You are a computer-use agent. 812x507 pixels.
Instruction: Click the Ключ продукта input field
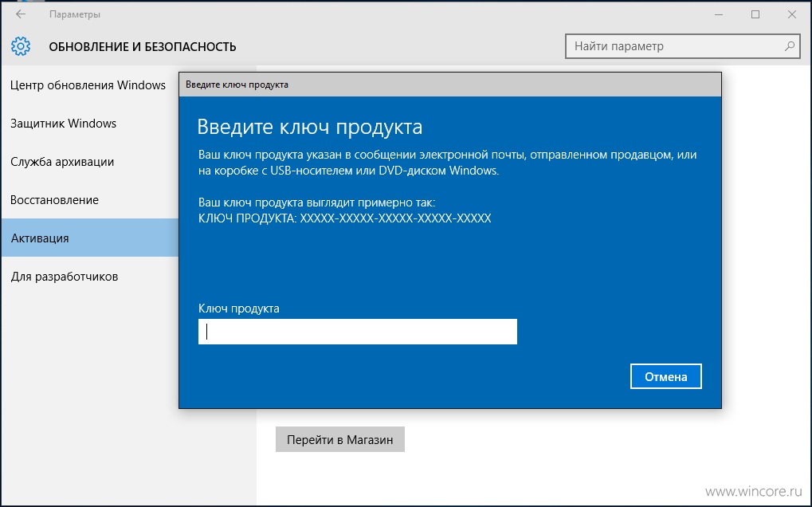(x=357, y=332)
